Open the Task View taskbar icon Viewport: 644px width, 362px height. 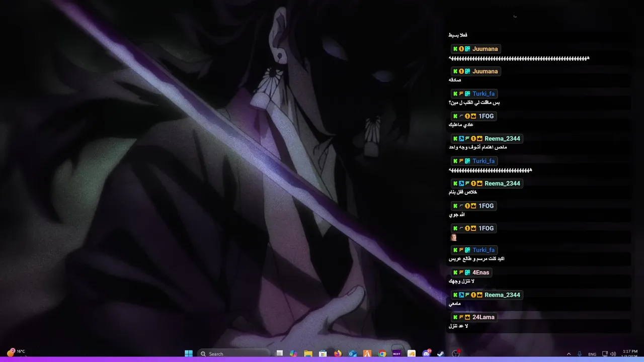(280, 353)
